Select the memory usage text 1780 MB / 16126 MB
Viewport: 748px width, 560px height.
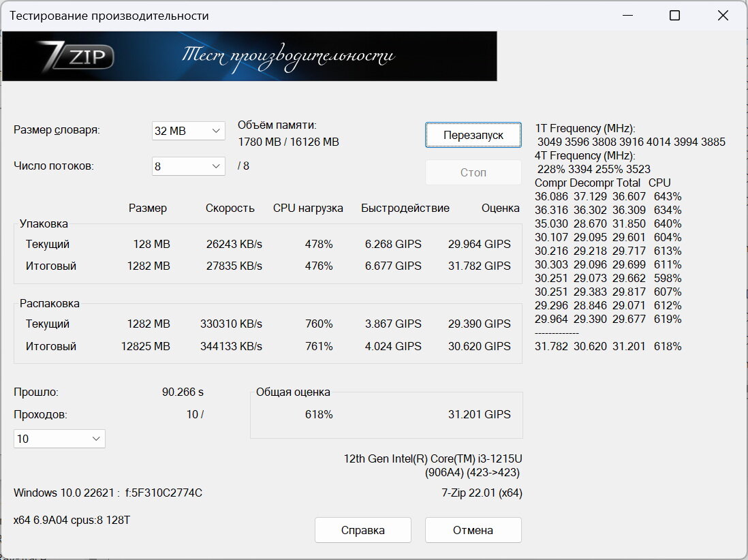pos(289,142)
